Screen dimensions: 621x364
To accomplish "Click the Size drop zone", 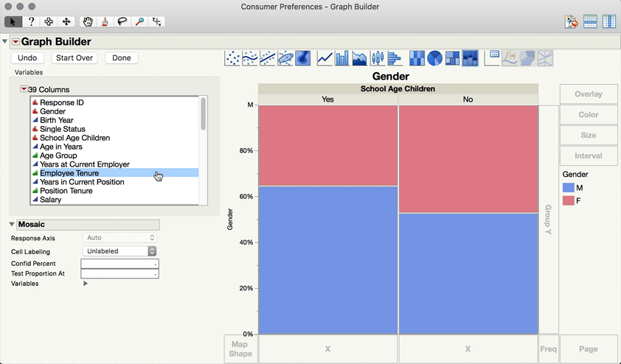I will click(x=589, y=136).
